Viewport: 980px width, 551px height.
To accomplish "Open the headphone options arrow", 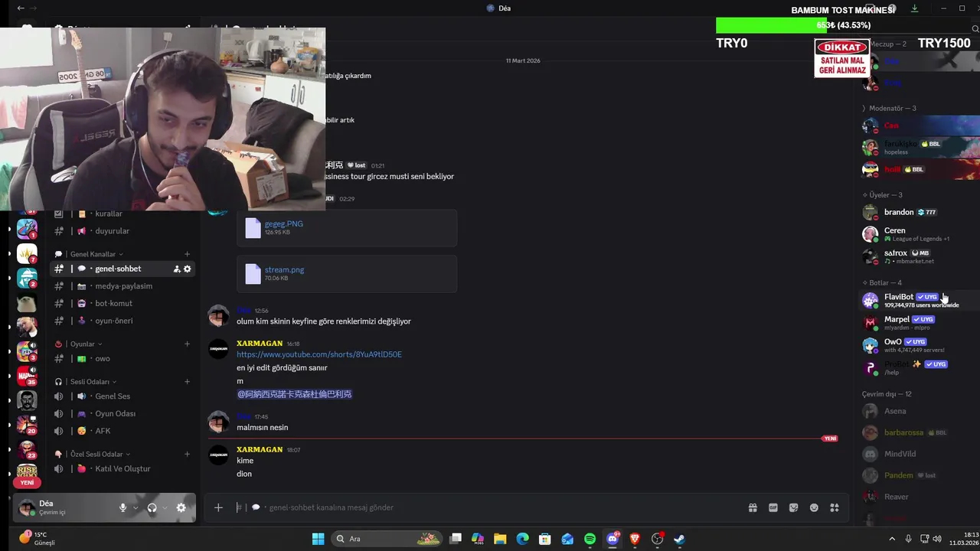I will pos(165,507).
